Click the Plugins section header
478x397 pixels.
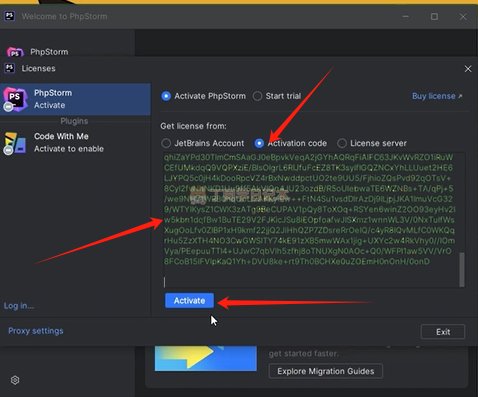(74, 121)
